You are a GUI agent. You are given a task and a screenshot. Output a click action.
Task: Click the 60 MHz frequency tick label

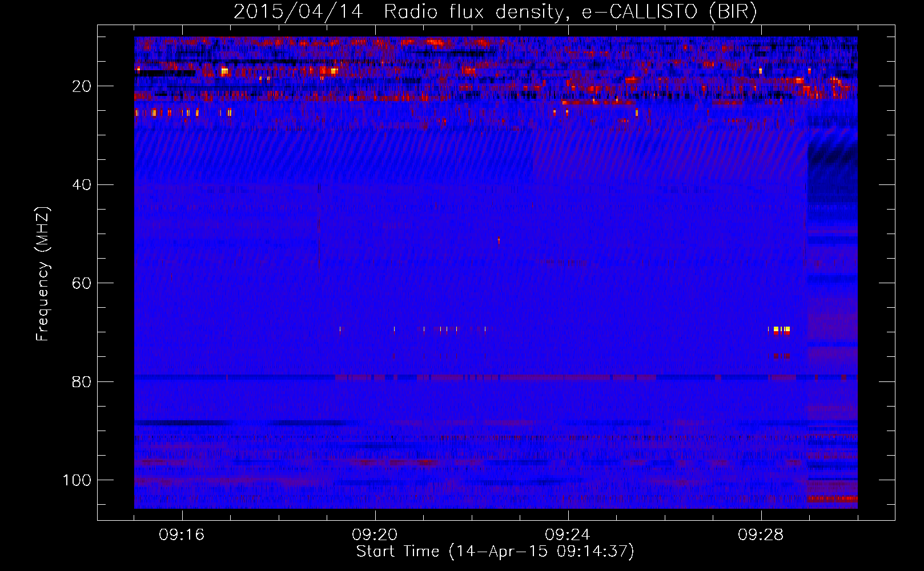[82, 283]
